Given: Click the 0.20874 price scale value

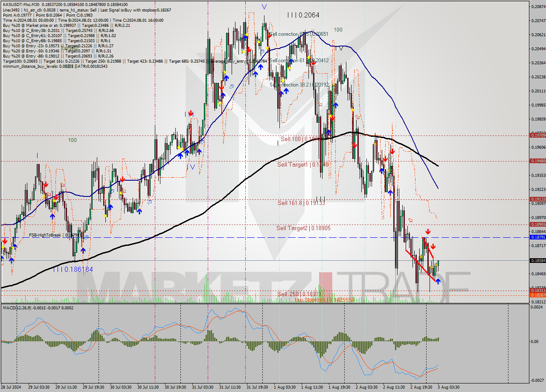Looking at the screenshot, I should [538, 6].
